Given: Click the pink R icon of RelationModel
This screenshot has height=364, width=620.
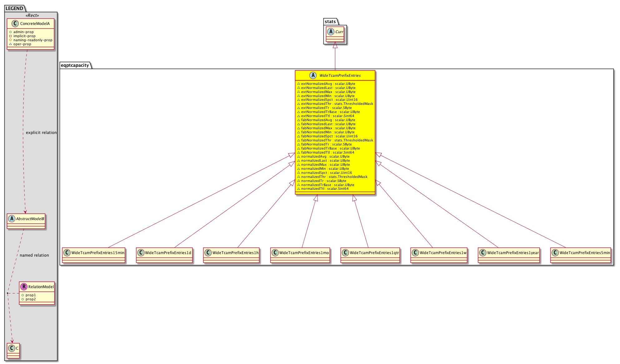Looking at the screenshot, I should click(24, 287).
